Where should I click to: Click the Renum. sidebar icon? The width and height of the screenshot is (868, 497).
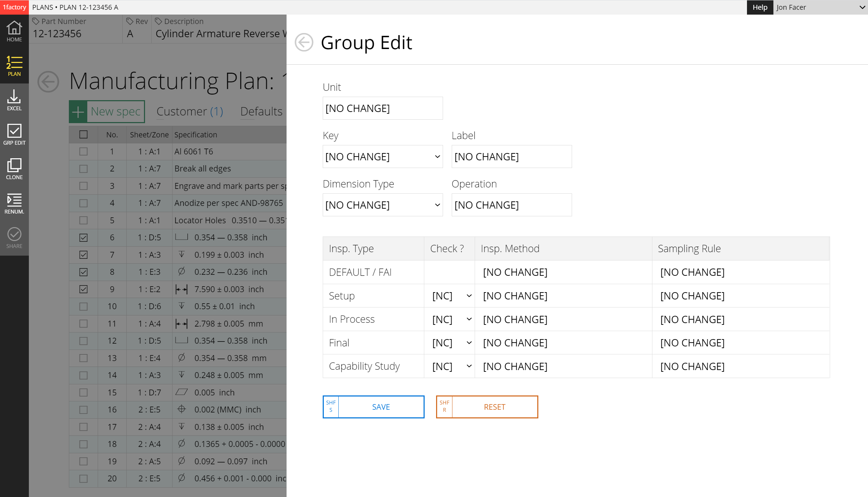[14, 203]
